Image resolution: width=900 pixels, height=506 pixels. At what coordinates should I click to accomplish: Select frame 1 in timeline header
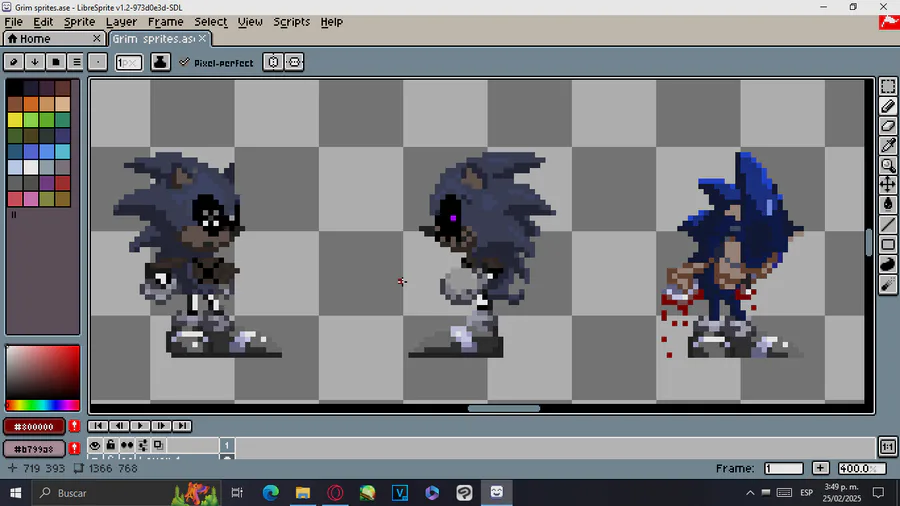tap(227, 445)
